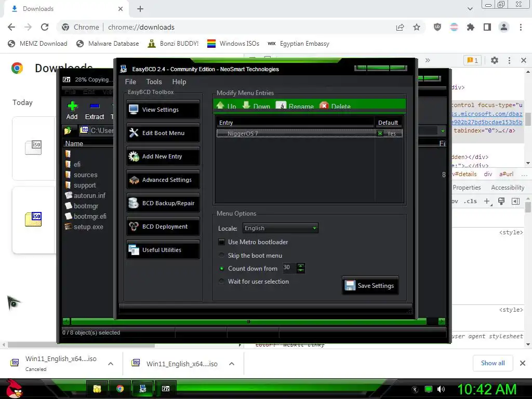Switch to the Properties tab in DevTools
This screenshot has height=399, width=532.
tap(467, 188)
